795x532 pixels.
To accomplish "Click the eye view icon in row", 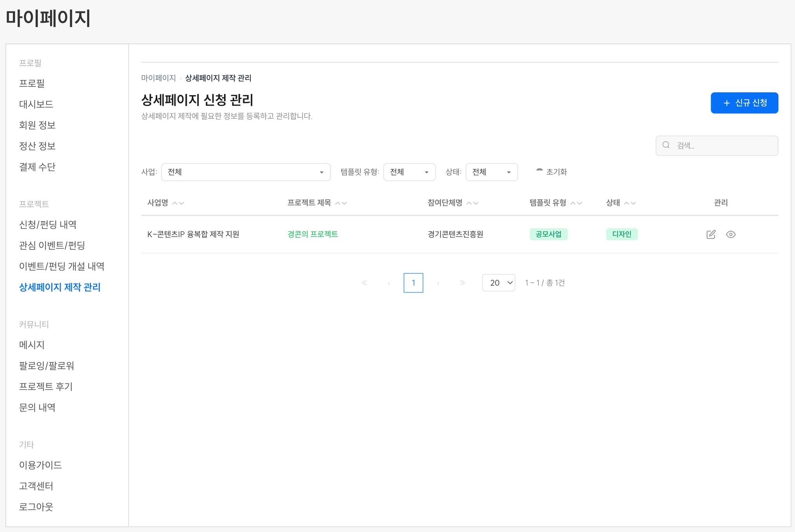I will pyautogui.click(x=731, y=234).
